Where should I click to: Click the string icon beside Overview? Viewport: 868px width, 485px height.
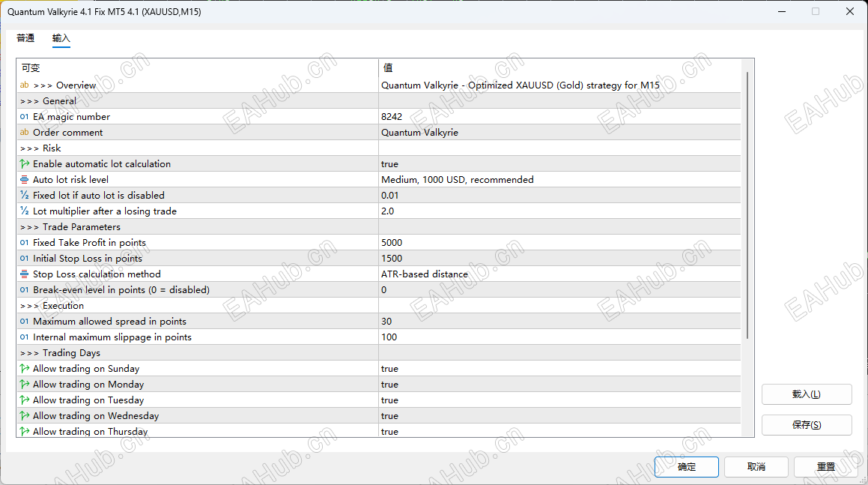coord(25,85)
